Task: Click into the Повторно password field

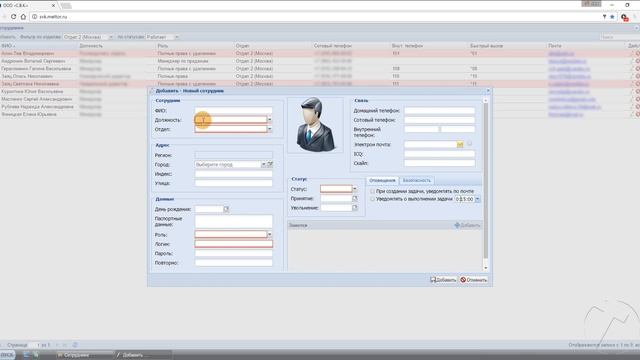Action: coord(233,262)
